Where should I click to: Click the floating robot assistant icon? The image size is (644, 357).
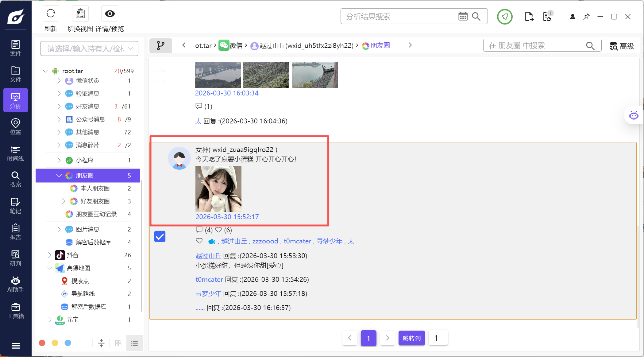pyautogui.click(x=634, y=115)
